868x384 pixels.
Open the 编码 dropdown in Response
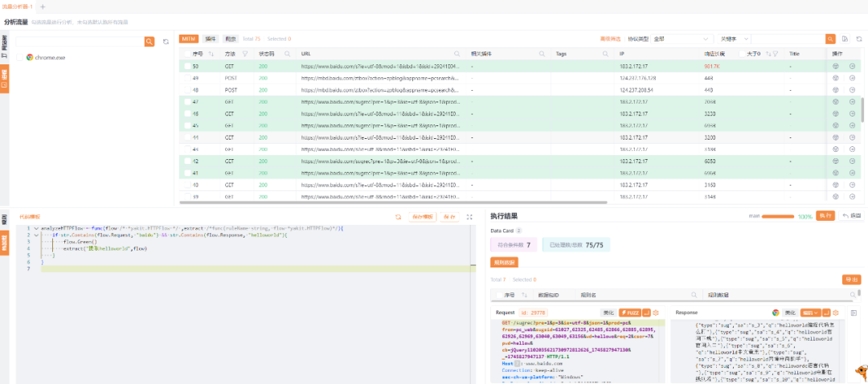pyautogui.click(x=810, y=313)
